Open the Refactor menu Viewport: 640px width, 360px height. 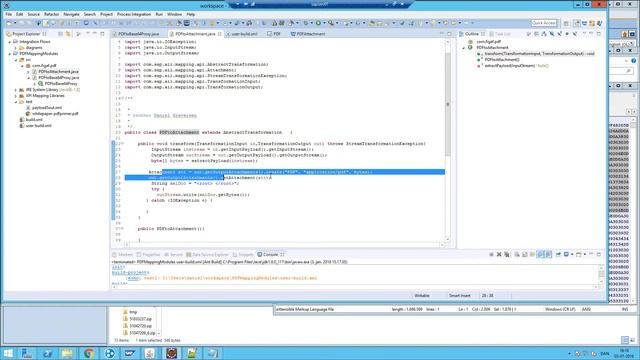[x=51, y=14]
